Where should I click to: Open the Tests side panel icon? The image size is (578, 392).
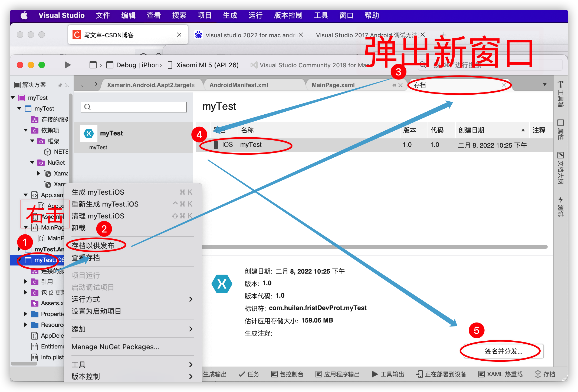click(561, 206)
